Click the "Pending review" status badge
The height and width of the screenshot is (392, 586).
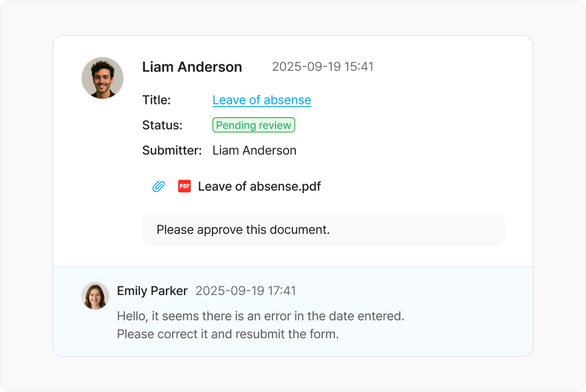(253, 125)
